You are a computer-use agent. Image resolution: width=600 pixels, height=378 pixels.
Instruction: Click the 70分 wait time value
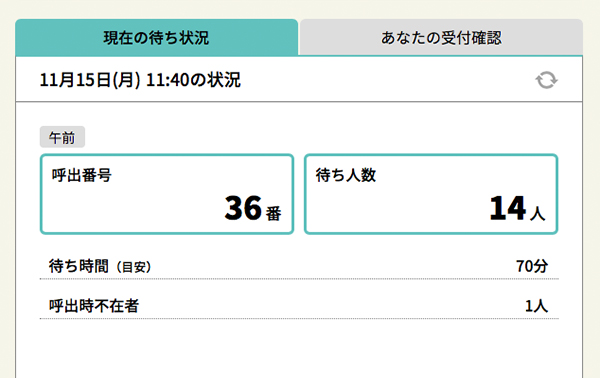[532, 266]
